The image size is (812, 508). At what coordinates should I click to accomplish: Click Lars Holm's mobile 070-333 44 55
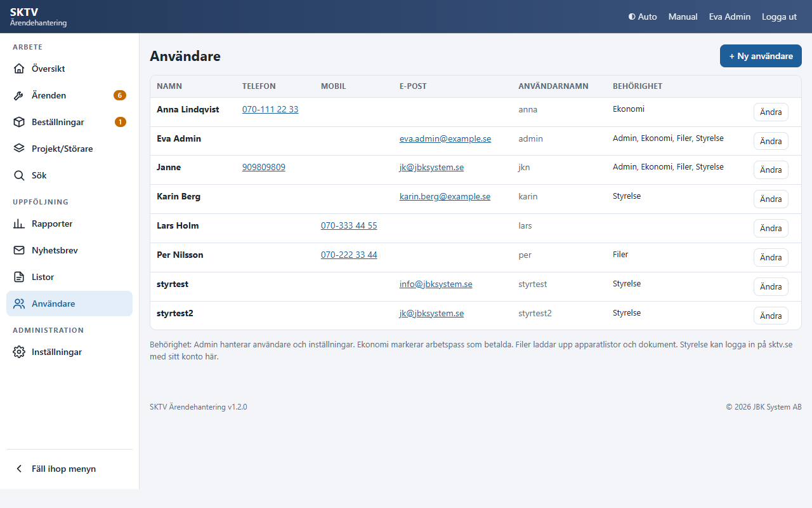click(x=349, y=225)
